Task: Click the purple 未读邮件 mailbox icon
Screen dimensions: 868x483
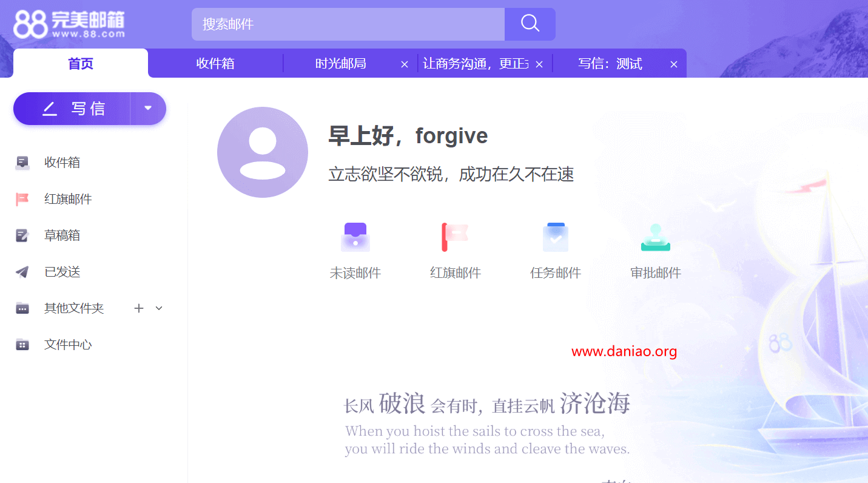Action: 355,237
